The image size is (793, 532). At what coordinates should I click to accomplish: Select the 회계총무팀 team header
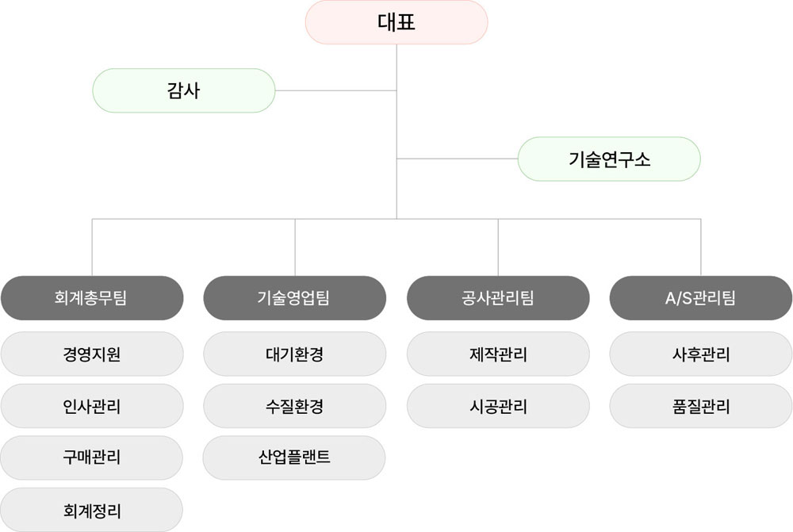click(92, 298)
